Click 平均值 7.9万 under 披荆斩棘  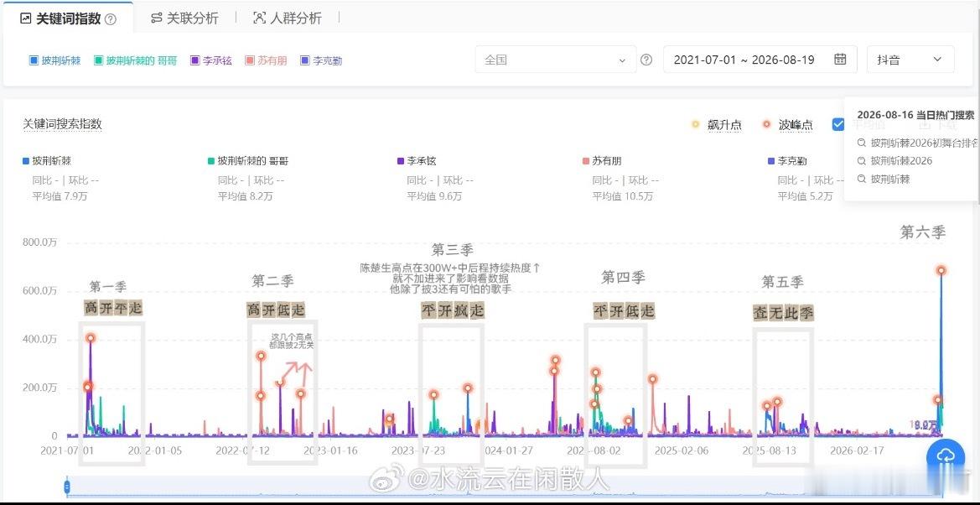tap(60, 195)
